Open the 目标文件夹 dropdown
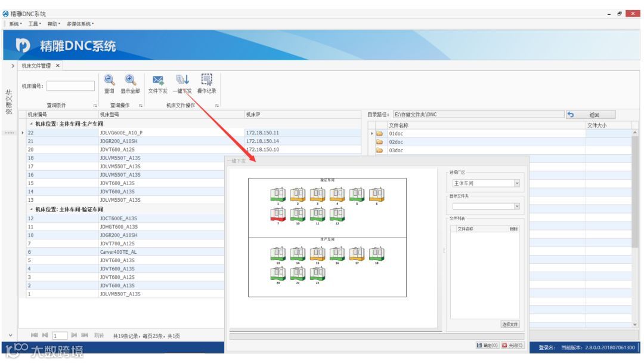The width and height of the screenshot is (644, 363). point(516,207)
